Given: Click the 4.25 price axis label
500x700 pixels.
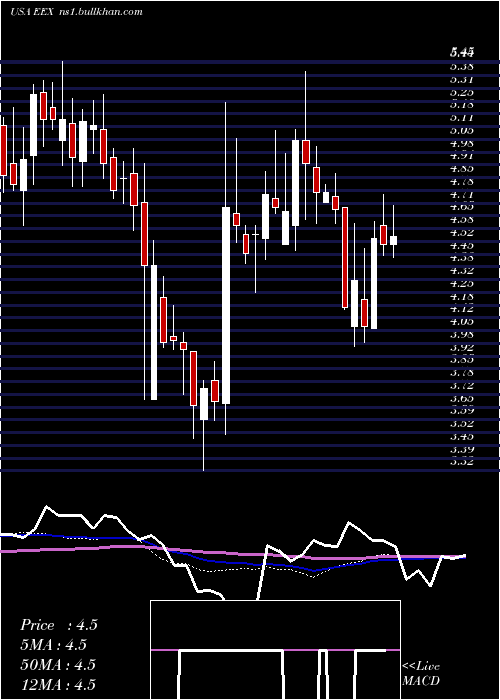Looking at the screenshot, I should [462, 283].
